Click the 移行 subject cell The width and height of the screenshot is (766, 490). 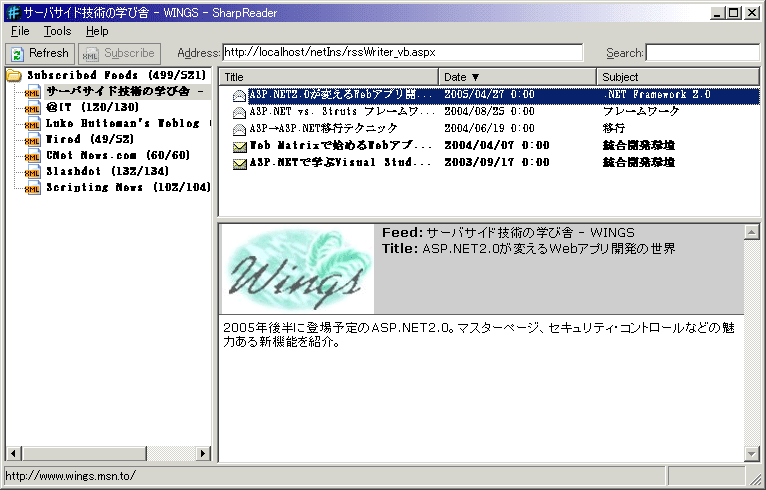click(x=614, y=128)
